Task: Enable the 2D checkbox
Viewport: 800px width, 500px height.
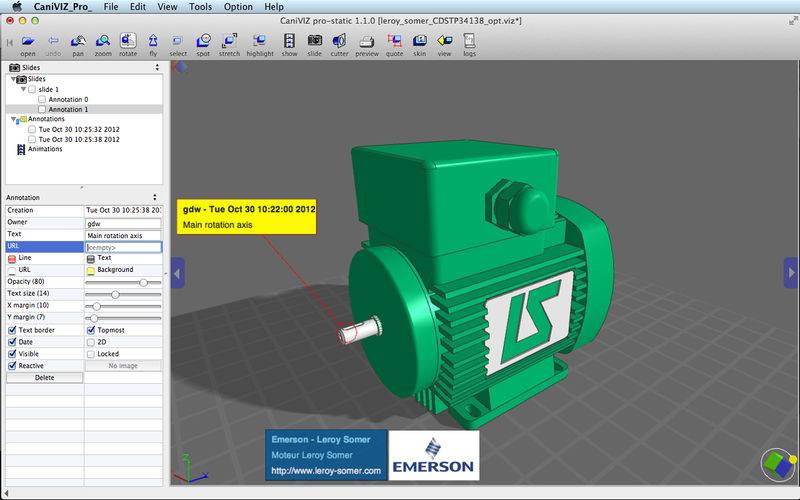Action: point(91,342)
